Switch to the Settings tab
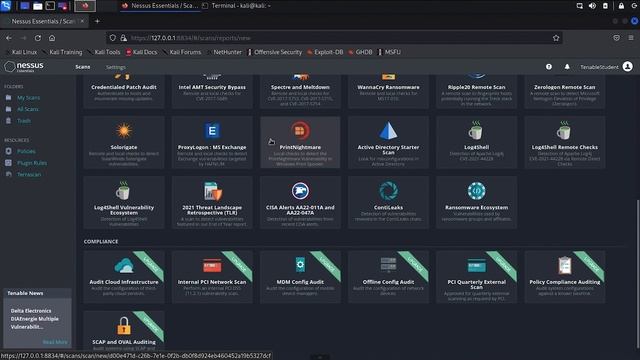Screen dimensions: 640x360 tap(116, 67)
